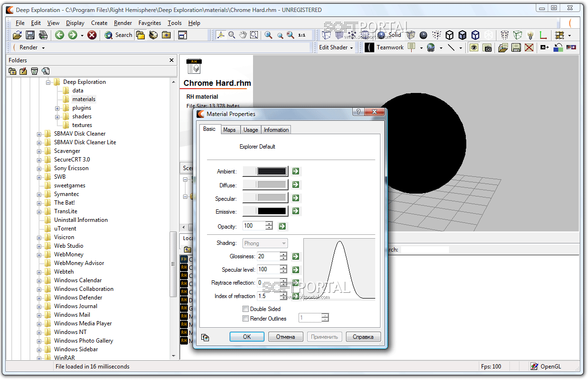Select the textures folder in tree

(82, 125)
